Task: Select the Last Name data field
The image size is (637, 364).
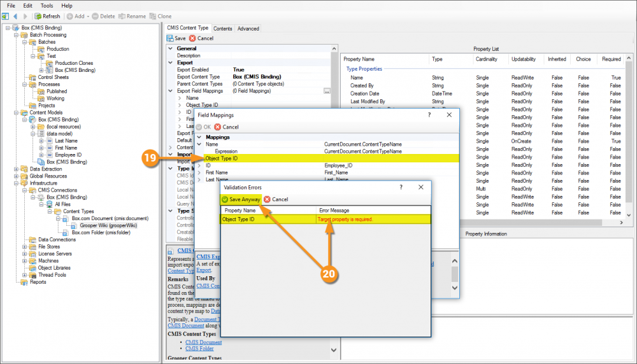Action: [66, 141]
